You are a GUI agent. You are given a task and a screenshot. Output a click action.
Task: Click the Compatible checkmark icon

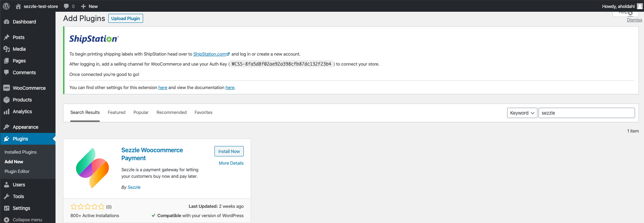(153, 215)
